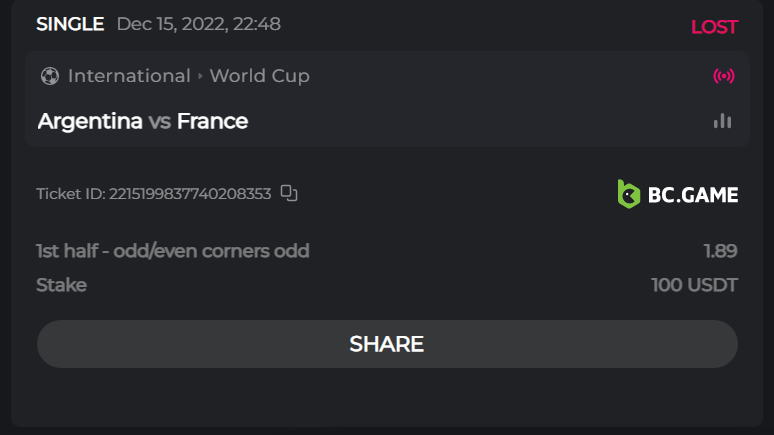Click the 1.89 odds value
This screenshot has height=435, width=774.
pyautogui.click(x=720, y=251)
